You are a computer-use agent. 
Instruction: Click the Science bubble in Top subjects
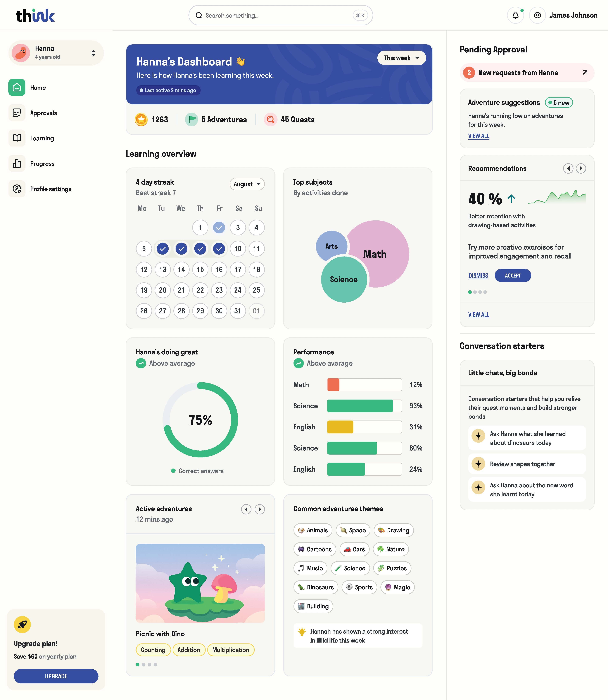pyautogui.click(x=344, y=279)
